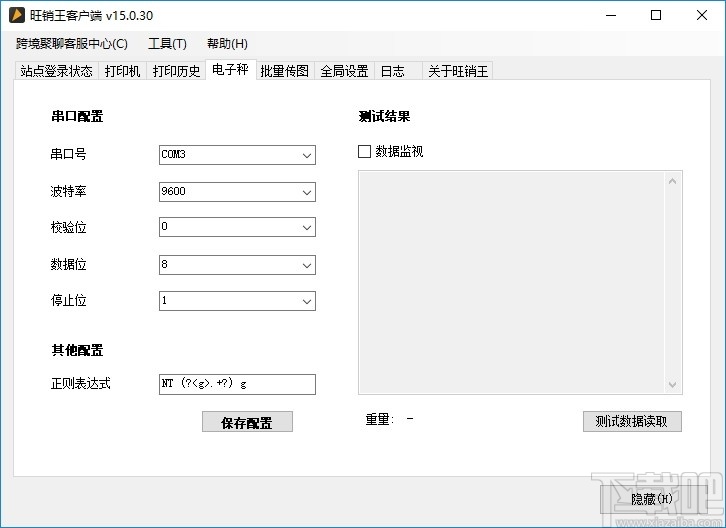The image size is (726, 528).
Task: Switch to the 站点登录状态 tab
Action: [x=56, y=71]
